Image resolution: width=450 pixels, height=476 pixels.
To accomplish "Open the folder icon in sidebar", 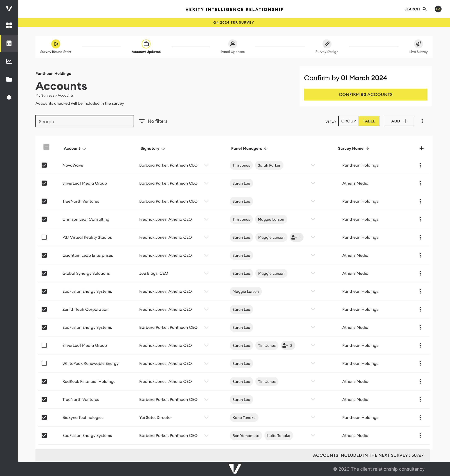I will 9,79.
